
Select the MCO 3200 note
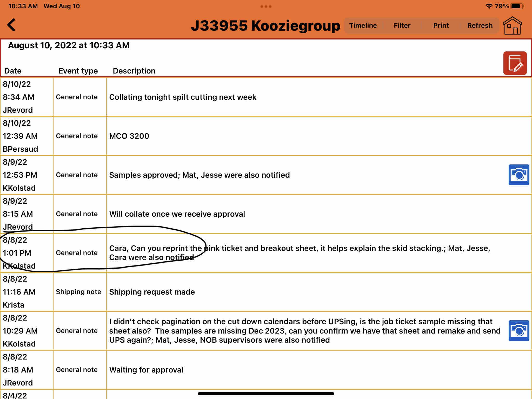coord(129,136)
